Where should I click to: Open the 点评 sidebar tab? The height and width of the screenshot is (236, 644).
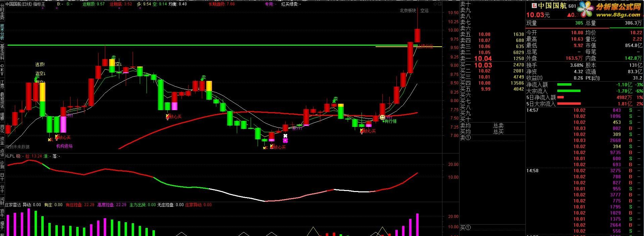point(2,153)
